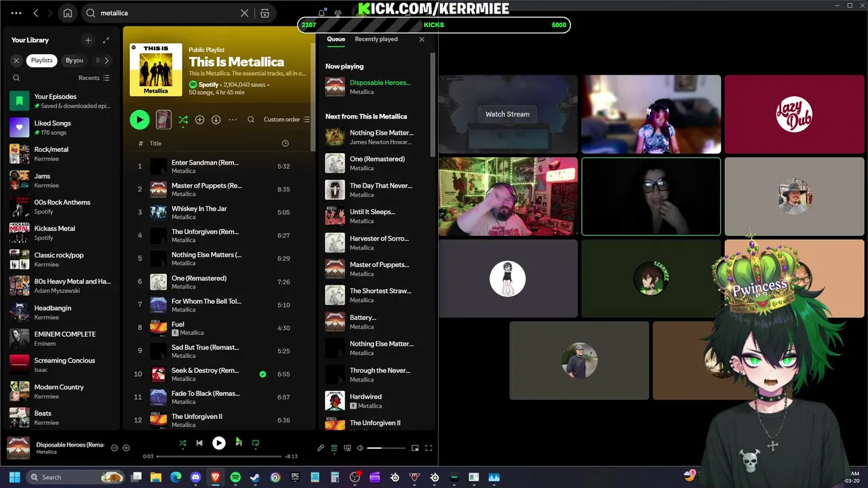
Task: Go to Spotify Home via house icon
Action: pos(68,13)
